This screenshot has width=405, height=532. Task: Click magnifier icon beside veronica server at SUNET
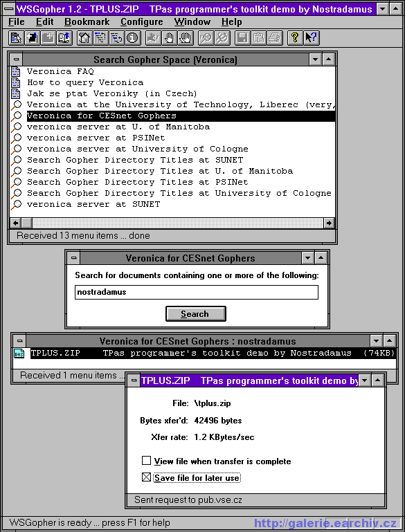tap(16, 204)
